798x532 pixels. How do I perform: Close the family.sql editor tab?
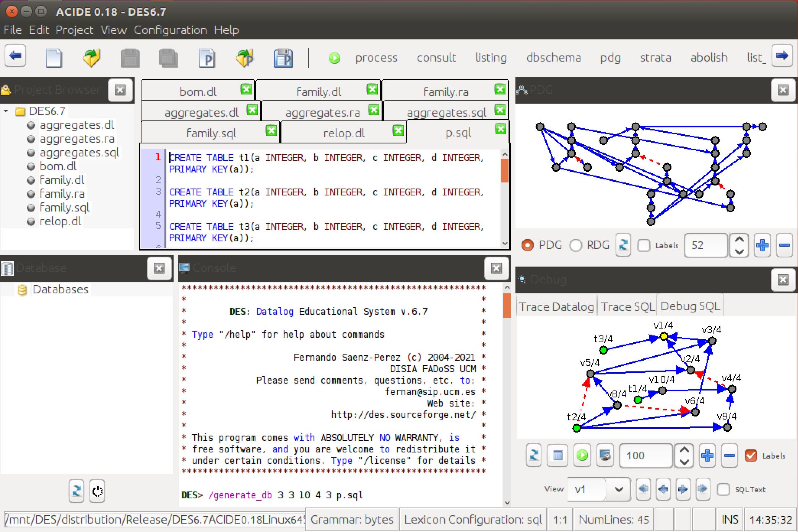point(271,130)
